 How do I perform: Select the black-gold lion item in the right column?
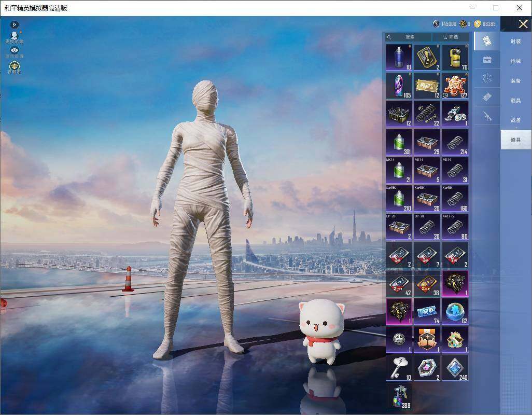click(x=455, y=283)
